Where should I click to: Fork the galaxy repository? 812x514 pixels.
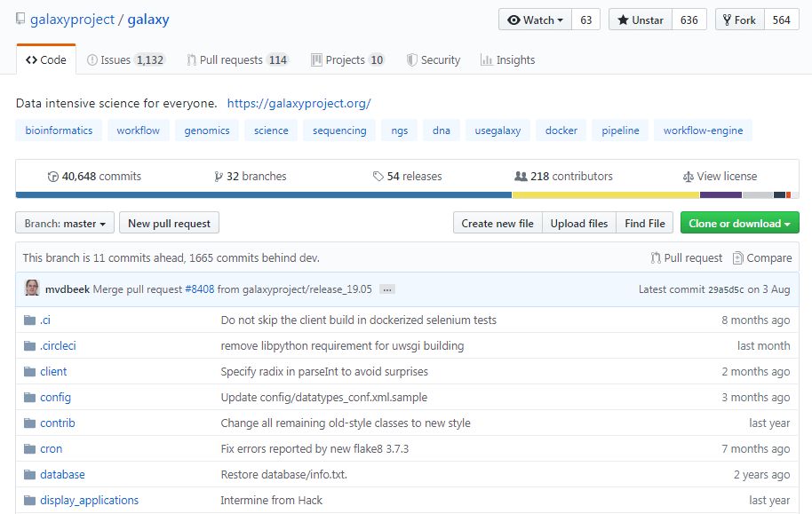pyautogui.click(x=739, y=20)
